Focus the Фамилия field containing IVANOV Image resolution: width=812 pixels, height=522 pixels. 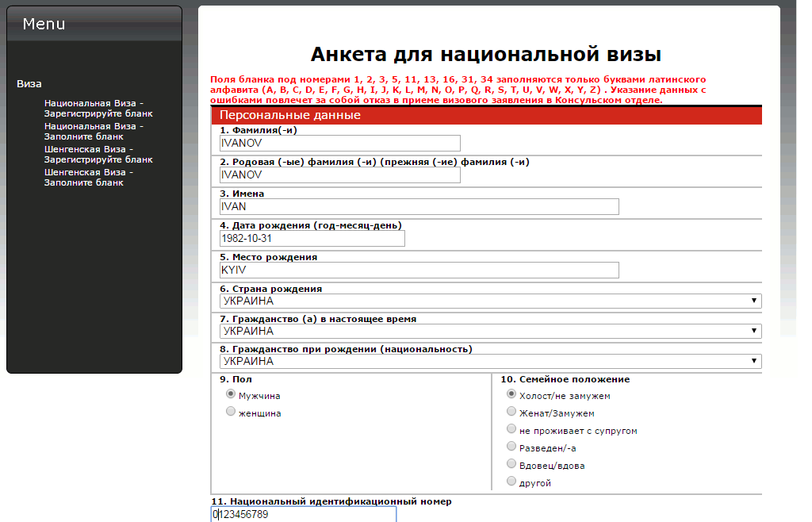(339, 144)
